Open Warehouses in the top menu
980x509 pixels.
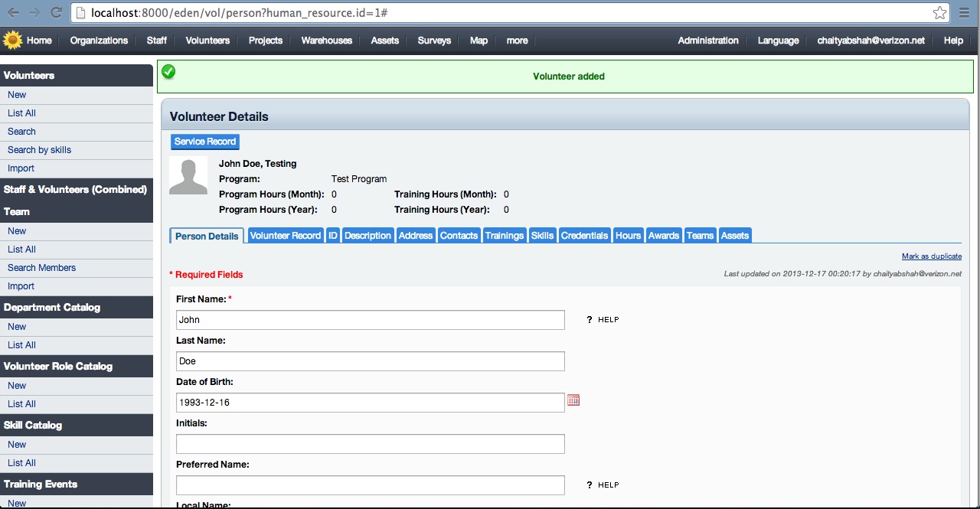(x=326, y=41)
